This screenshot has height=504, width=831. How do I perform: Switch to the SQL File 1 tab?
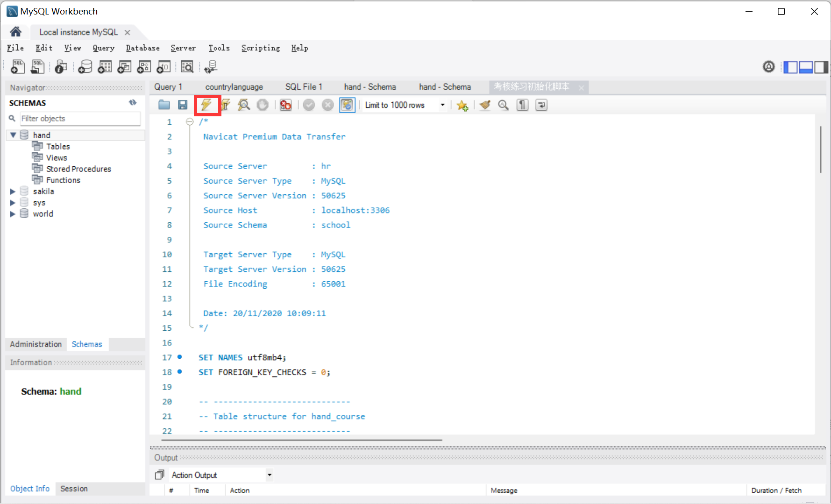coord(304,87)
